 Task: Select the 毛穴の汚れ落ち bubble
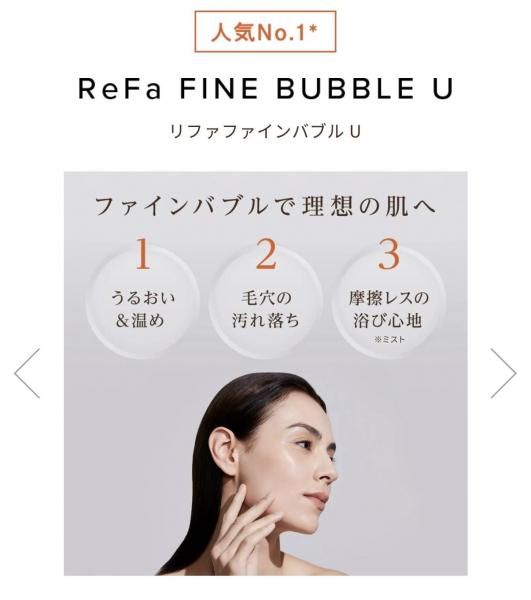(x=266, y=302)
